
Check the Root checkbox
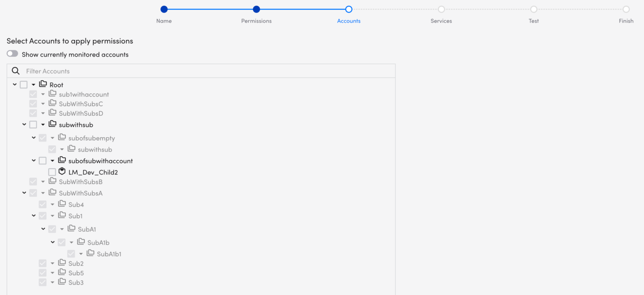tap(23, 84)
